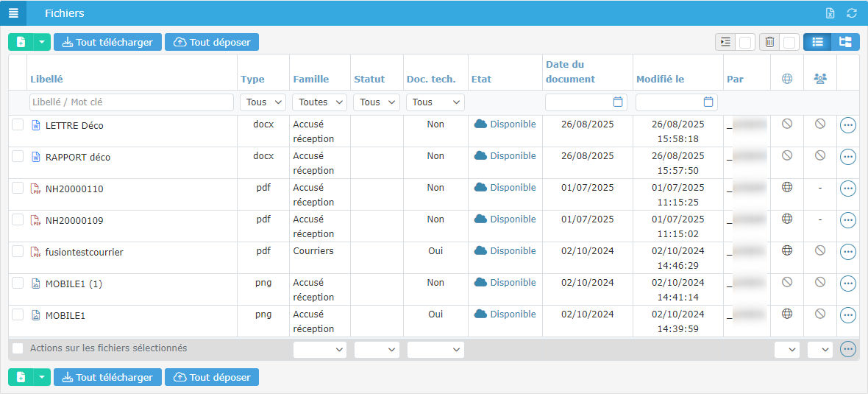868x394 pixels.
Task: Export the file list to Excel
Action: coord(830,13)
